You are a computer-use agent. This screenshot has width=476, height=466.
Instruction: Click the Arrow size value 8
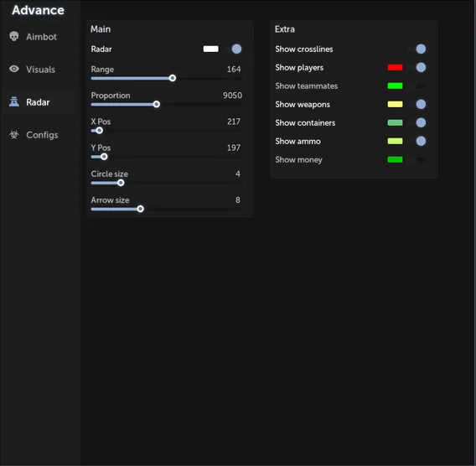[238, 199]
